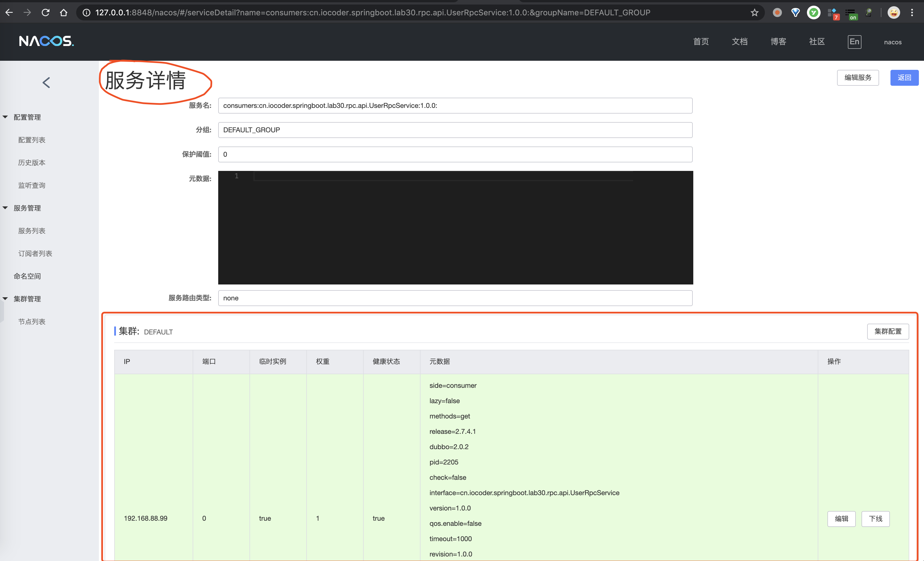The width and height of the screenshot is (924, 561).
Task: Click inside the 元数据 code editor
Action: click(455, 227)
